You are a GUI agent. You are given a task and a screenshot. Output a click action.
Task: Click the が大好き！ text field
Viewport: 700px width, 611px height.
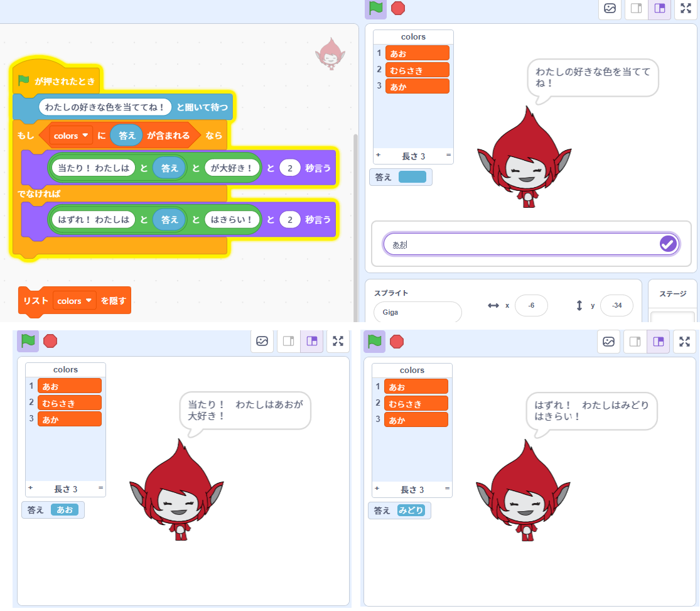tap(231, 168)
